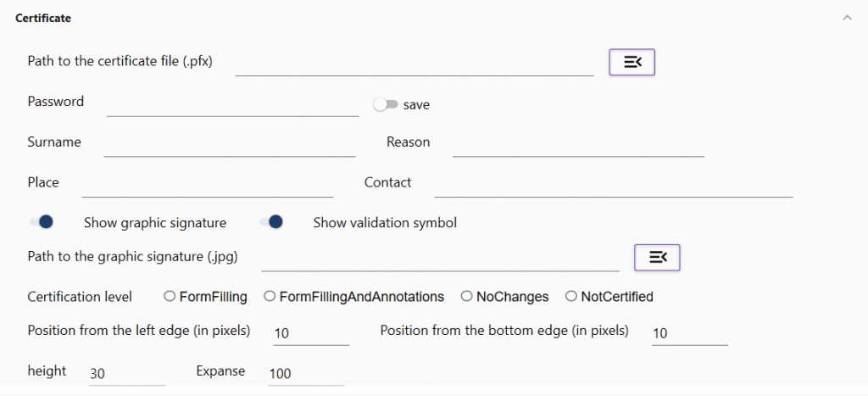This screenshot has height=396, width=868.
Task: Pick the NotCertified radio button
Action: pos(570,297)
